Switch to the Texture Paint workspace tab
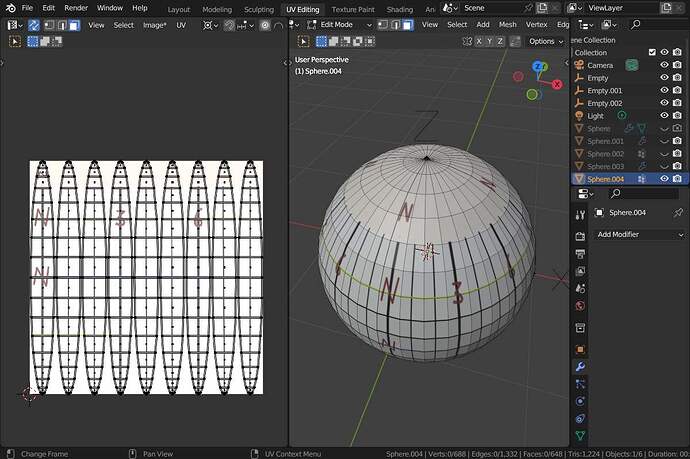 (353, 9)
